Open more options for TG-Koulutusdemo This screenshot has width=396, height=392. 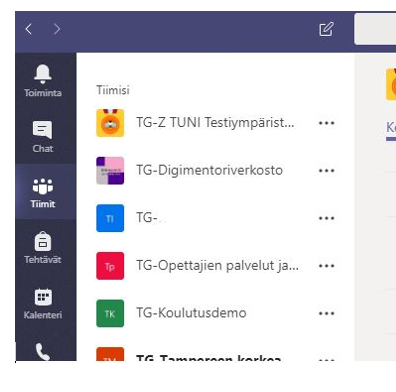pos(326,314)
